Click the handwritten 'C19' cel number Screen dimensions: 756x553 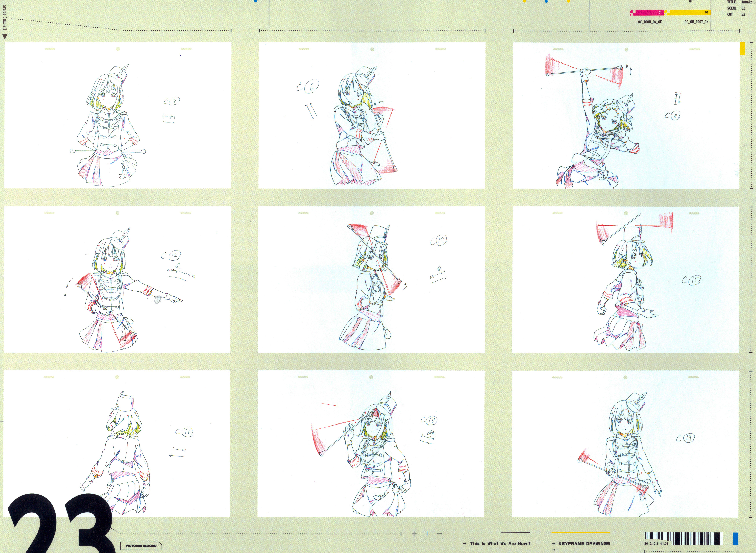click(x=685, y=438)
